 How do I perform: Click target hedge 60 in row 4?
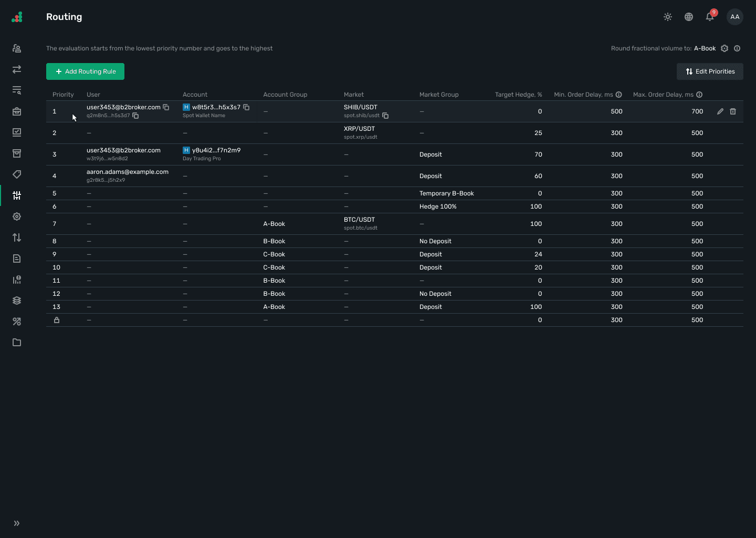pos(538,176)
